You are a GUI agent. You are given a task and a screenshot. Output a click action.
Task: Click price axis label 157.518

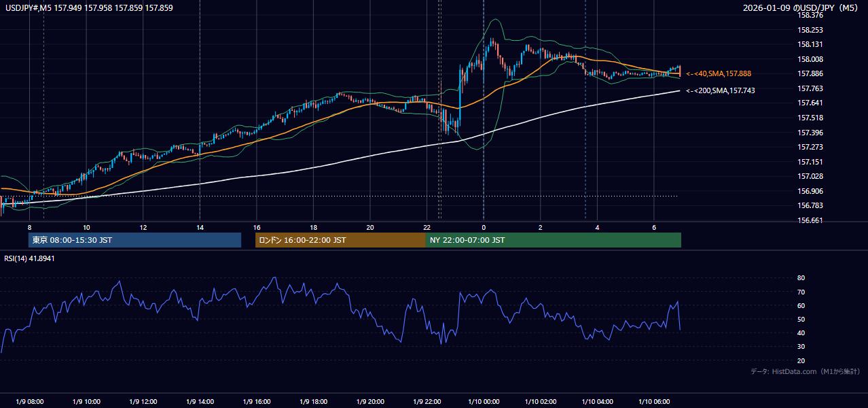810,118
